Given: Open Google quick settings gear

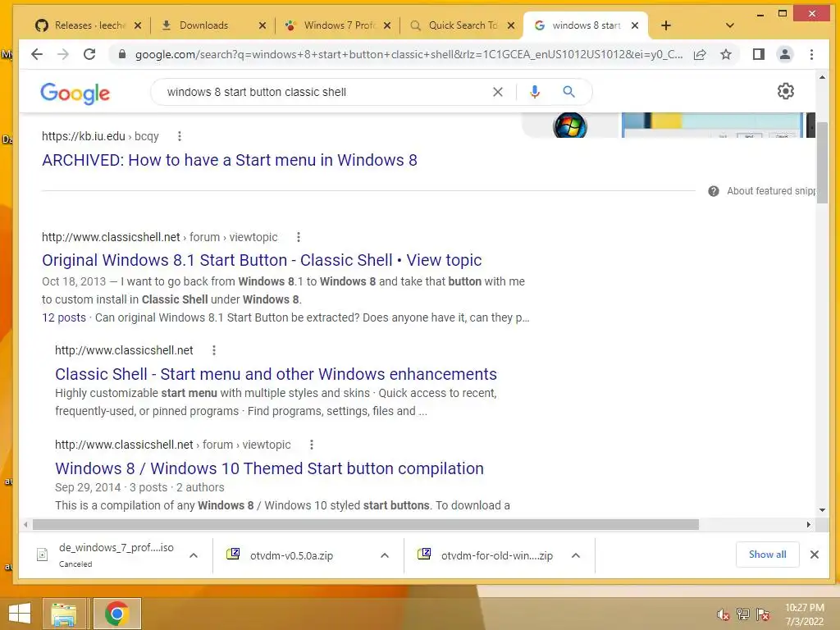Looking at the screenshot, I should coord(785,91).
